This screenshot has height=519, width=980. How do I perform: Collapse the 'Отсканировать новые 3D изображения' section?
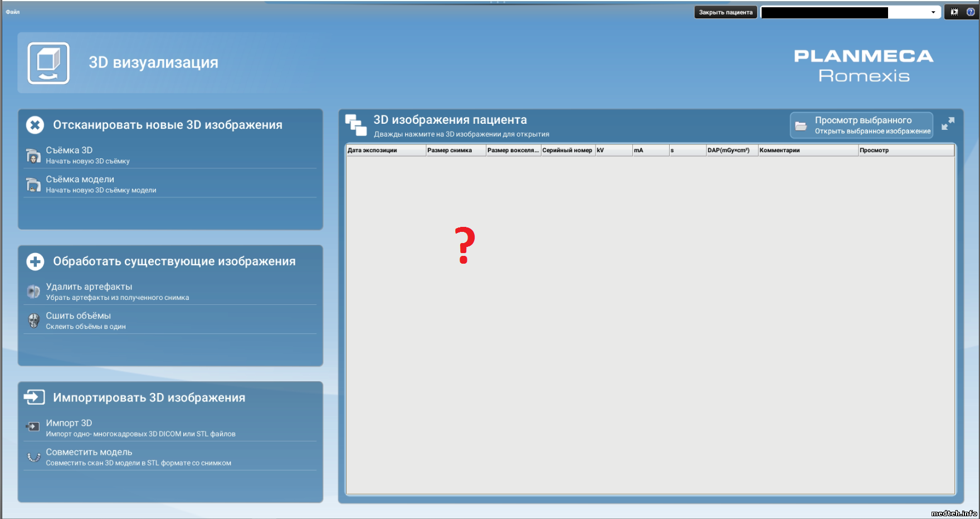coord(35,125)
